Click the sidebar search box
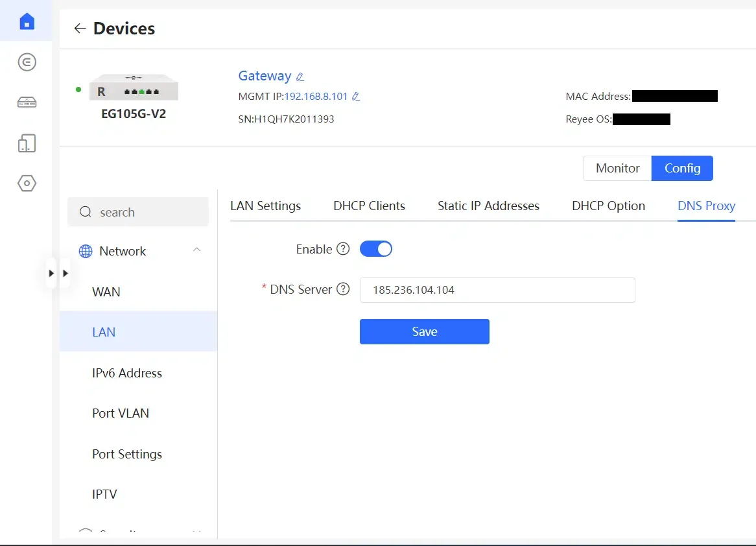Viewport: 756px width, 546px height. point(138,212)
